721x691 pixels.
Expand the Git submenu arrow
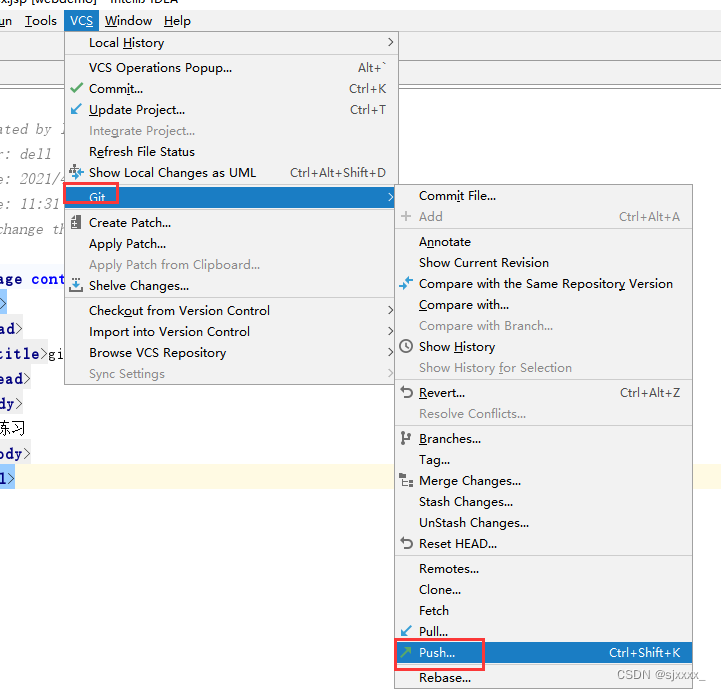click(390, 197)
